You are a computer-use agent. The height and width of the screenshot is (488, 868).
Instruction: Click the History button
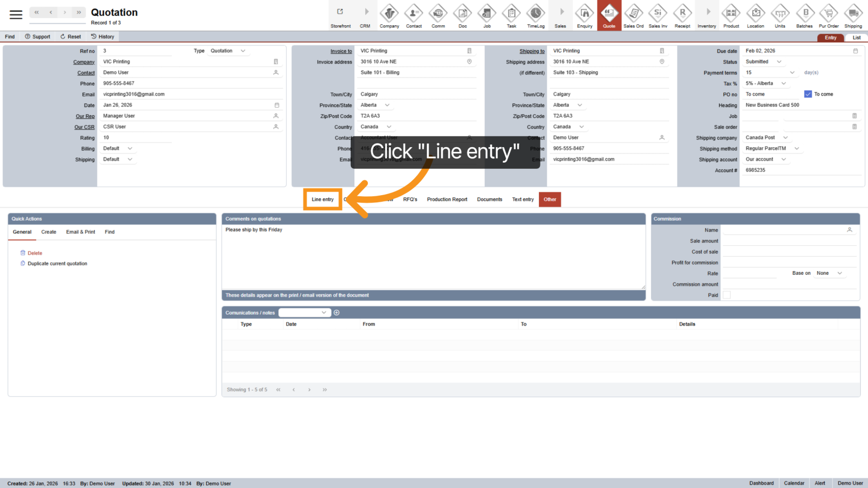click(102, 37)
